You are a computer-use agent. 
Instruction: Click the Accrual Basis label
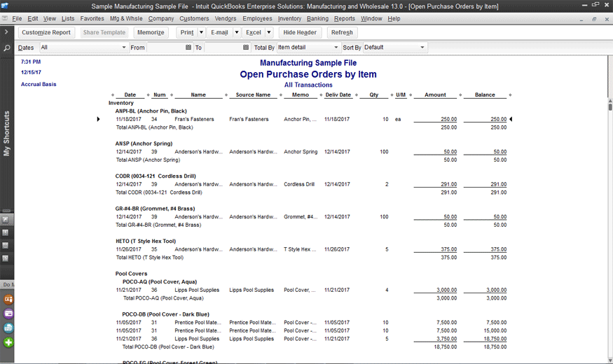[x=39, y=84]
